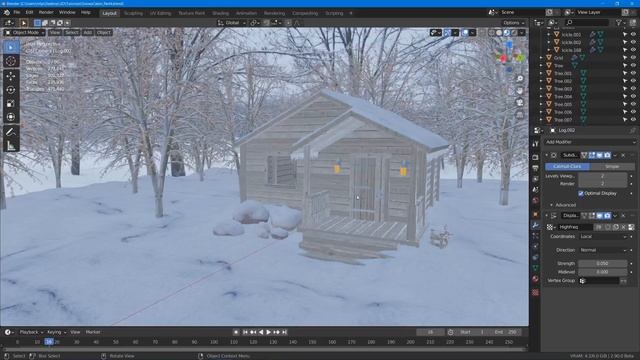Open the Physics properties tab icon
Viewport: 640px width, 360px height.
point(536,246)
